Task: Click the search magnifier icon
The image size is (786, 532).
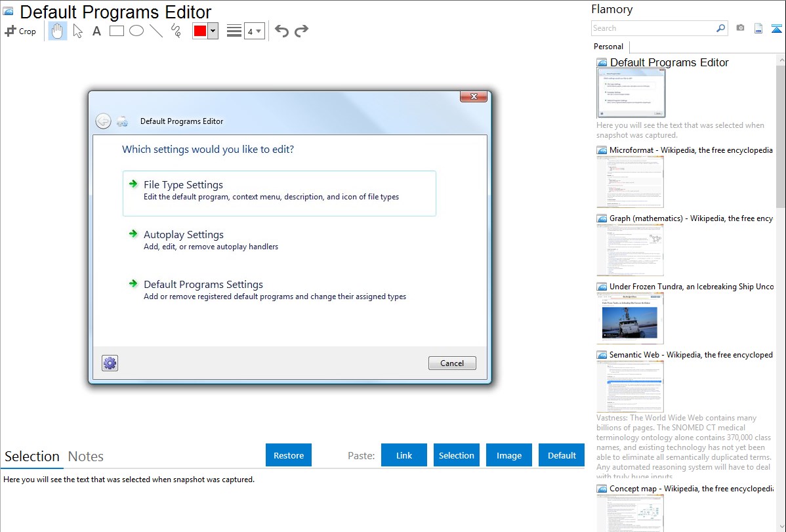Action: [x=720, y=28]
